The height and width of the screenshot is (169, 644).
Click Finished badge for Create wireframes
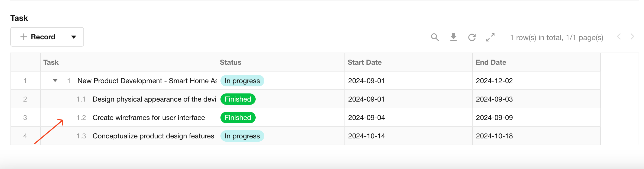(x=238, y=118)
